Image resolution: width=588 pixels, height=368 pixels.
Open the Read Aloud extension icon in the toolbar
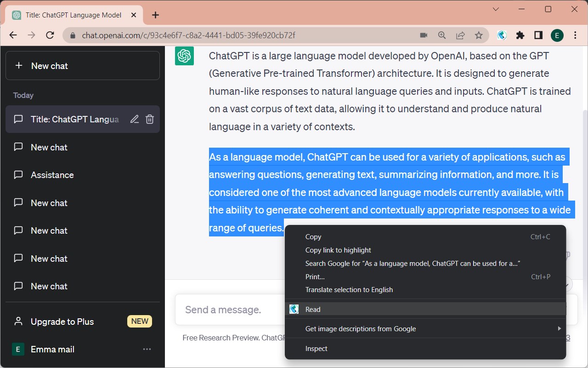pos(502,35)
